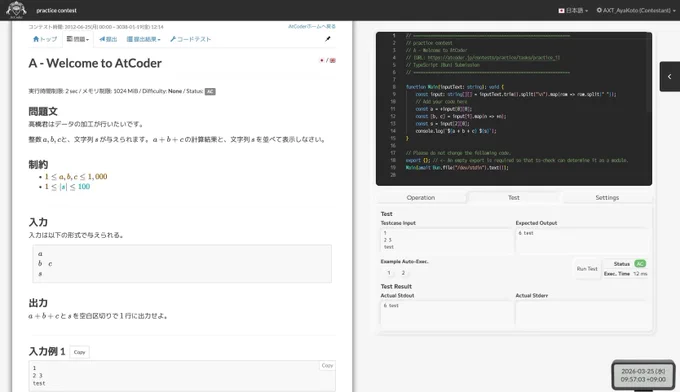Click the Testcase Input text area
680x392 pixels.
click(x=446, y=240)
